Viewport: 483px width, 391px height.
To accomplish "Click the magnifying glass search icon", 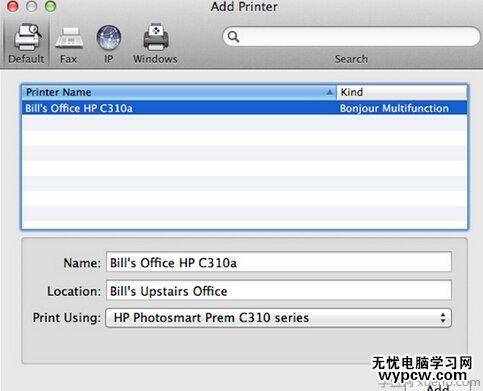I will pos(233,37).
